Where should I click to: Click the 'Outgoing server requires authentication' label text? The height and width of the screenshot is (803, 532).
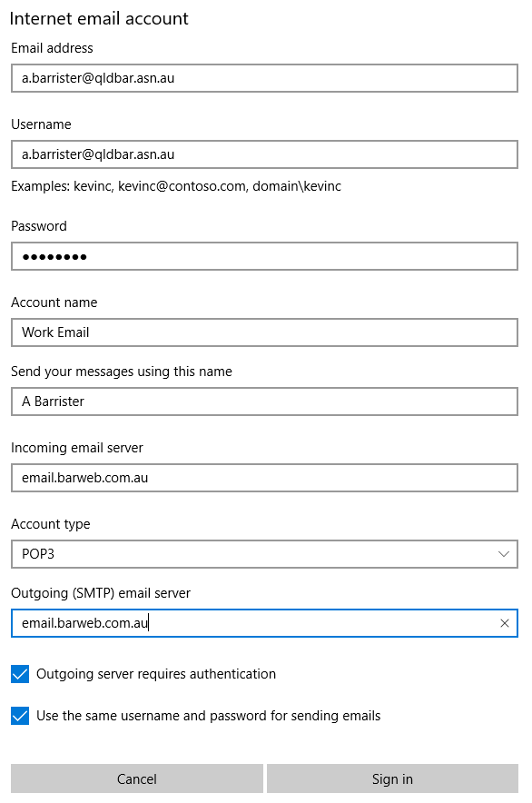pos(156,674)
